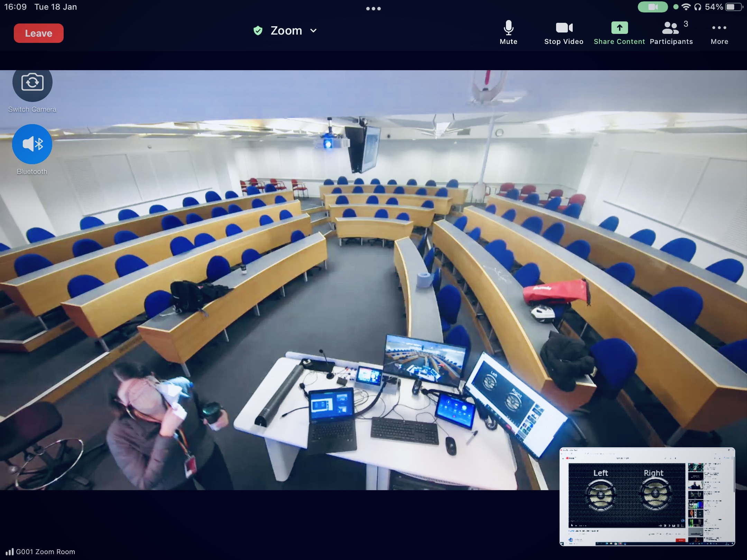Stop the video camera
This screenshot has height=560, width=747.
pyautogui.click(x=564, y=32)
